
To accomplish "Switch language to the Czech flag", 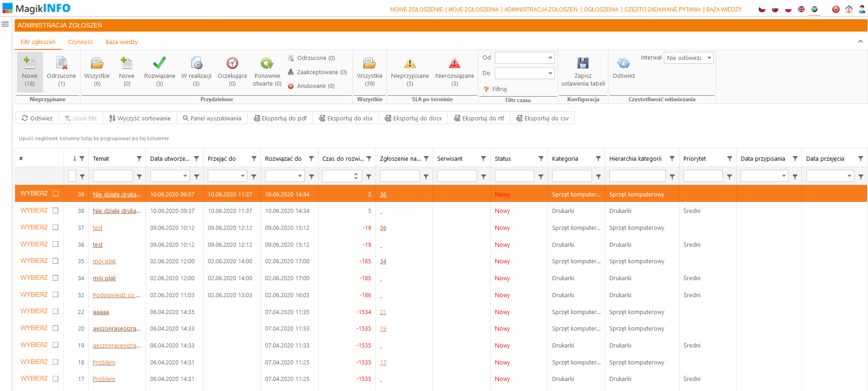I will pos(762,9).
